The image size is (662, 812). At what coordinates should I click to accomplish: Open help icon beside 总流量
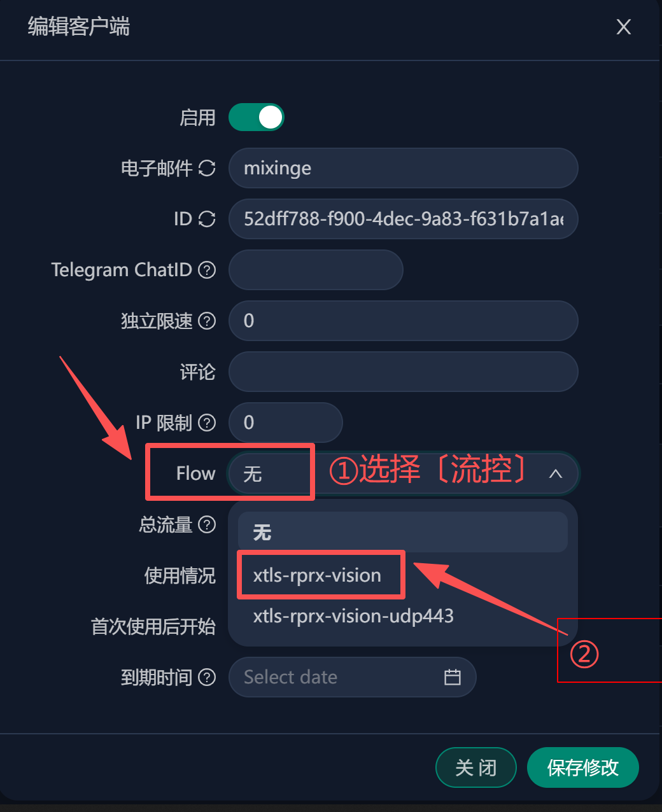tap(207, 524)
